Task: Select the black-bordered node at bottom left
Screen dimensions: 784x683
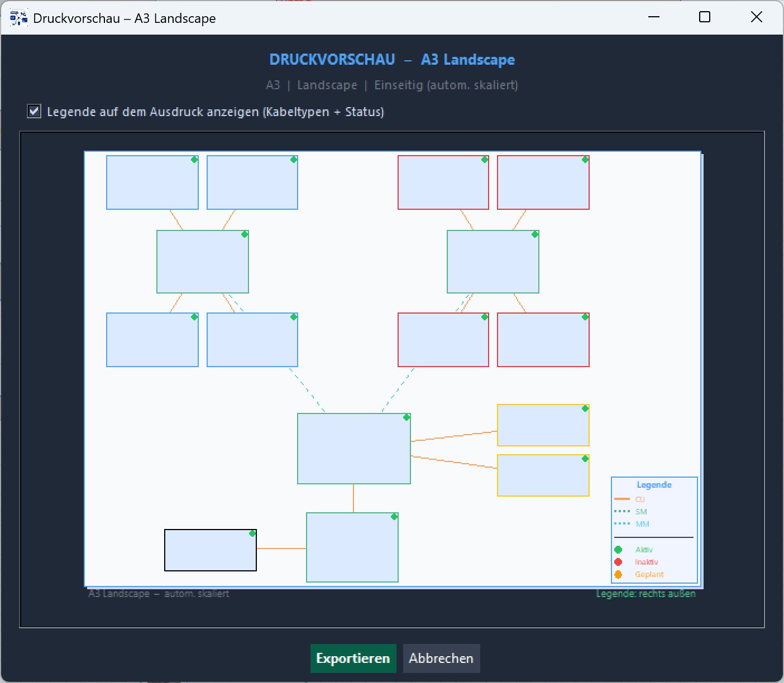Action: click(x=211, y=550)
